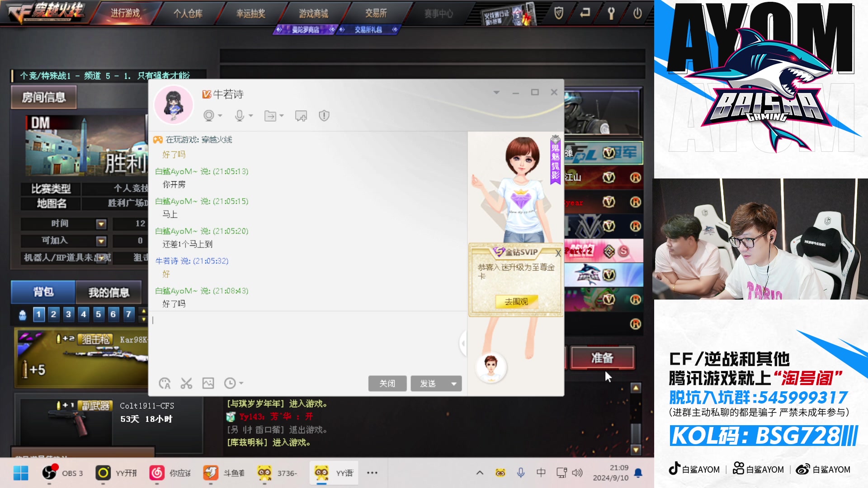868x488 pixels.
Task: Open the YY开播 taskbar app
Action: (x=117, y=473)
